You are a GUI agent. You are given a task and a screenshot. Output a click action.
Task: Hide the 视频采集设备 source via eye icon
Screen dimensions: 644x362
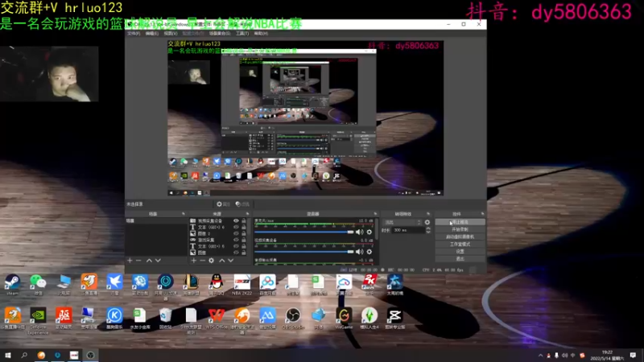tap(236, 220)
